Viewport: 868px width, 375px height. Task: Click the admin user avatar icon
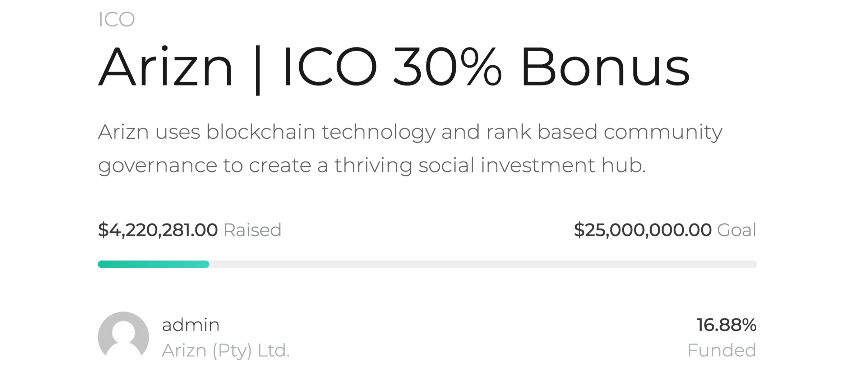click(x=123, y=337)
